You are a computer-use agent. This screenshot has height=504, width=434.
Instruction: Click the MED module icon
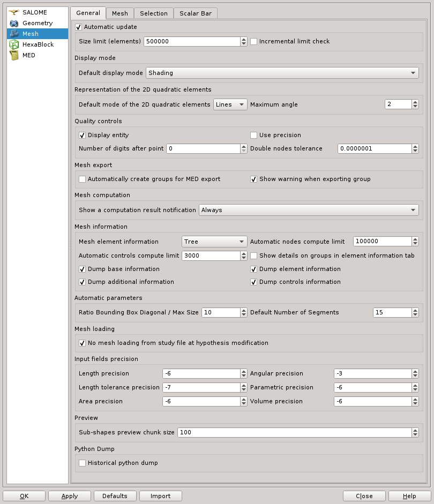point(14,55)
